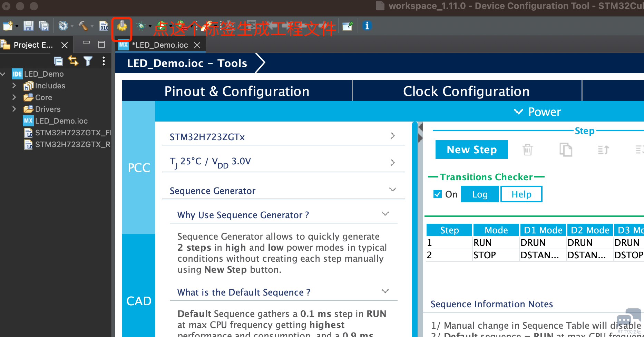Image resolution: width=644 pixels, height=337 pixels.
Task: Expand the Core folder
Action: 14,97
